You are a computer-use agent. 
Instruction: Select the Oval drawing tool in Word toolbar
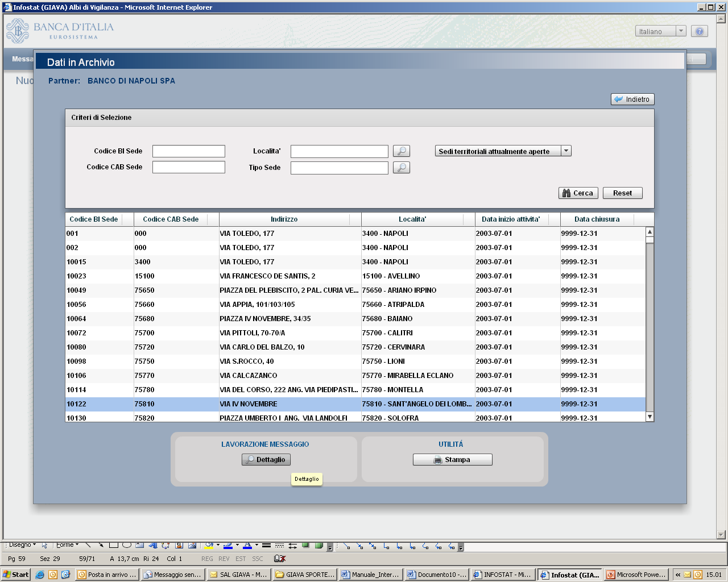click(126, 545)
